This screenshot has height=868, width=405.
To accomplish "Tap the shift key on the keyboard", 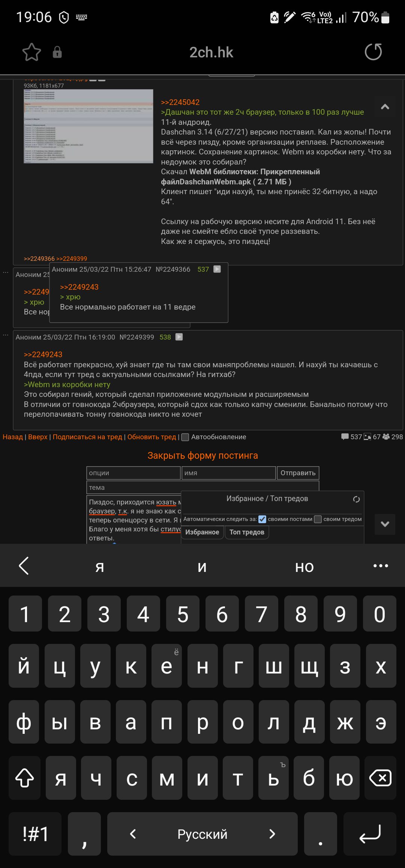I will tap(24, 778).
